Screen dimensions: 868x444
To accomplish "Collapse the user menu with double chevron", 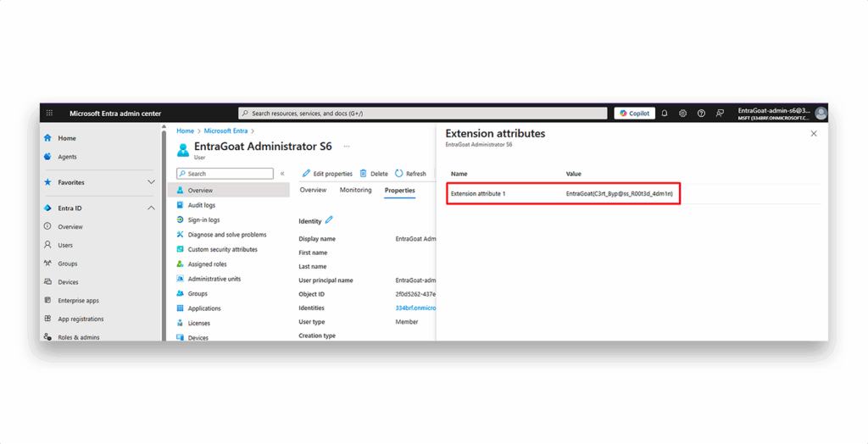I will [x=282, y=174].
